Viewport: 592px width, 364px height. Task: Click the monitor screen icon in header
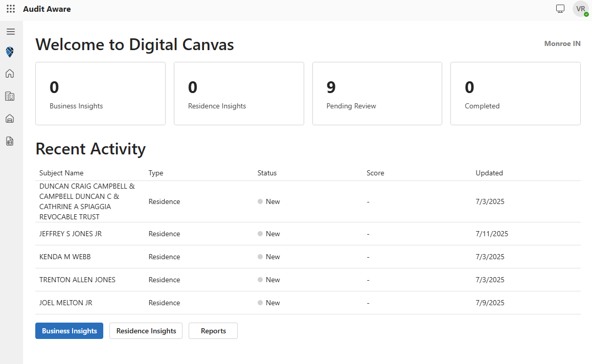[560, 9]
